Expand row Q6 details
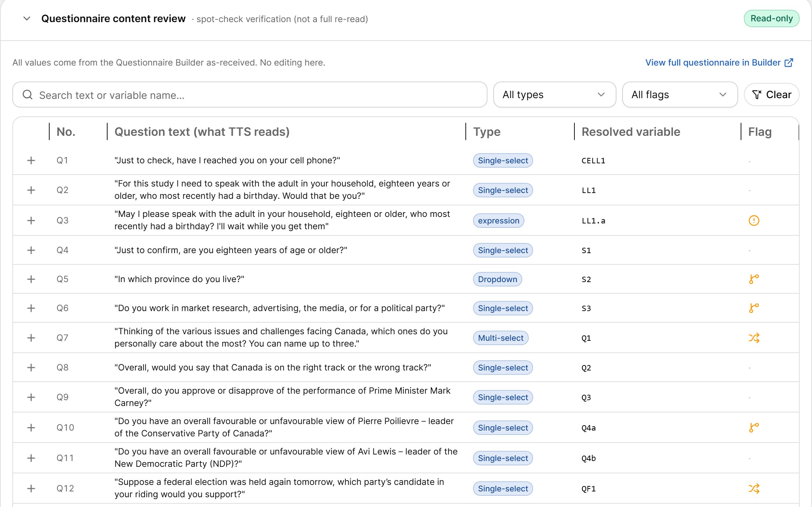This screenshot has width=812, height=507. [x=31, y=308]
